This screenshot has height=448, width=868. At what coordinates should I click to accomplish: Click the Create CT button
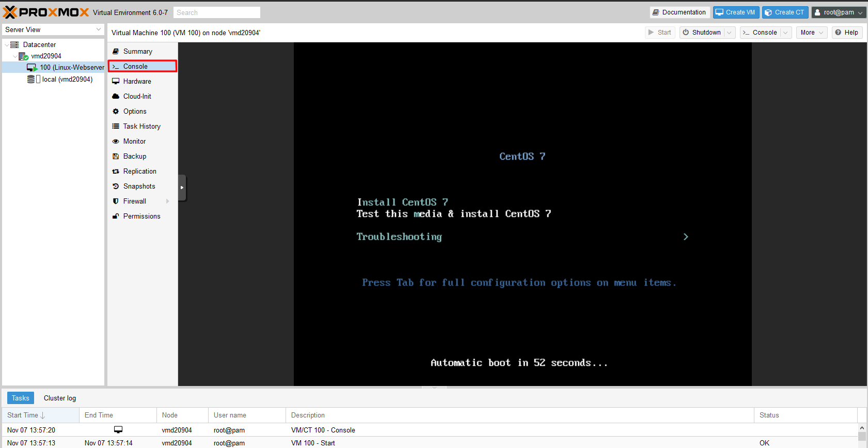pos(785,12)
